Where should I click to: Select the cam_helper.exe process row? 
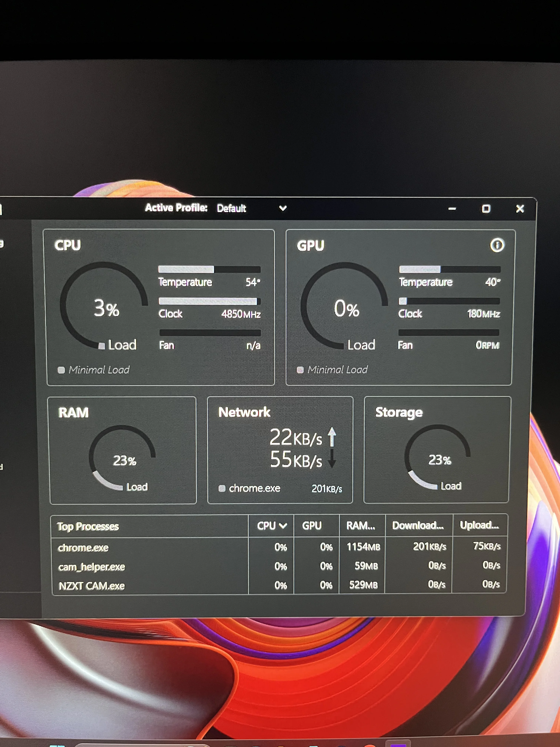point(91,567)
